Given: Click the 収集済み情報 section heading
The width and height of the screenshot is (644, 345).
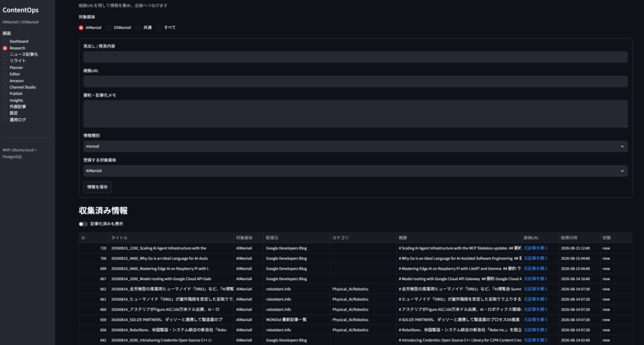Looking at the screenshot, I should 103,211.
